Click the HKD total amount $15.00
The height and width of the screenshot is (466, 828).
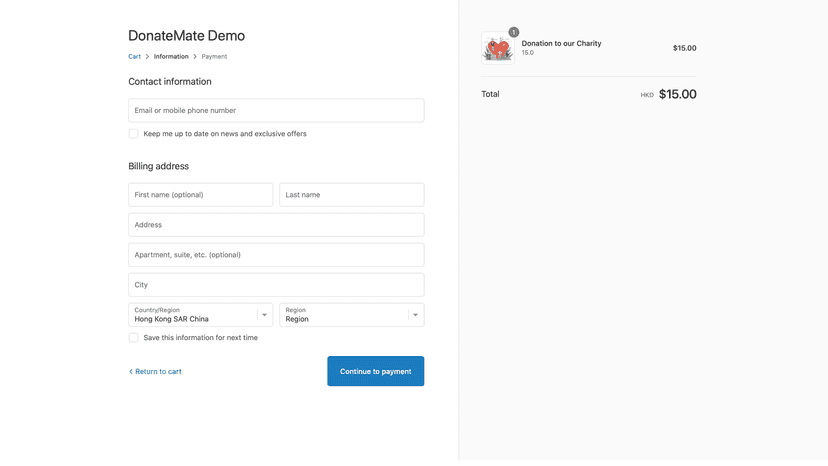click(x=678, y=94)
